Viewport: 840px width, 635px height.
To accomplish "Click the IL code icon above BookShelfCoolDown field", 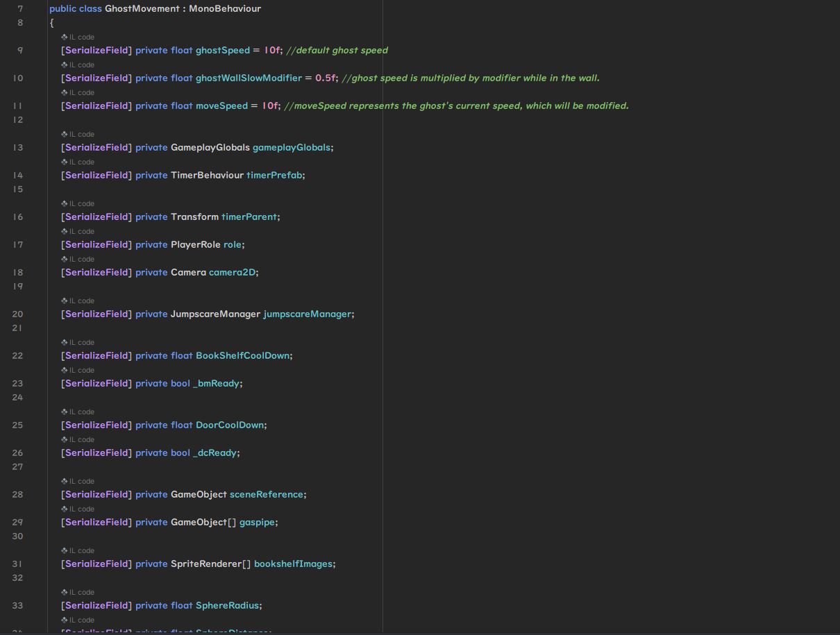I will (x=65, y=342).
